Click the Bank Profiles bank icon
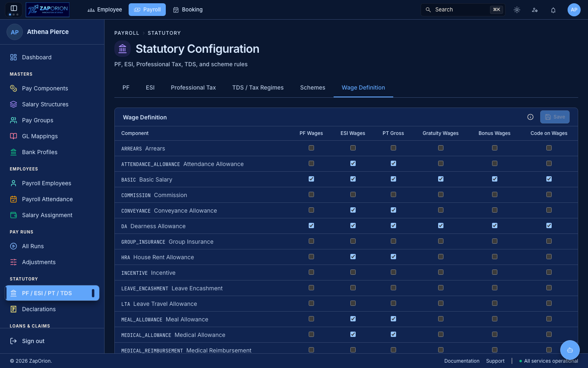This screenshot has width=588, height=368. click(13, 152)
